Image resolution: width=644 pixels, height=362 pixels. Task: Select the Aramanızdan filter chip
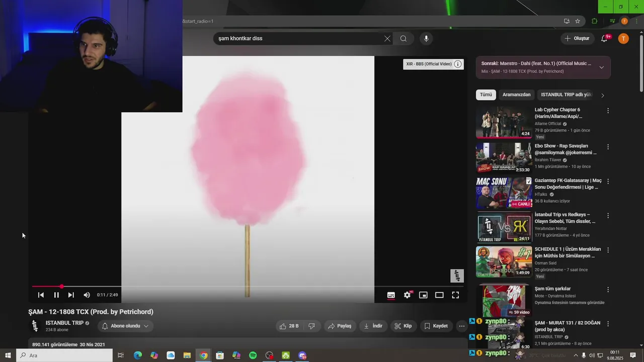coord(517,95)
